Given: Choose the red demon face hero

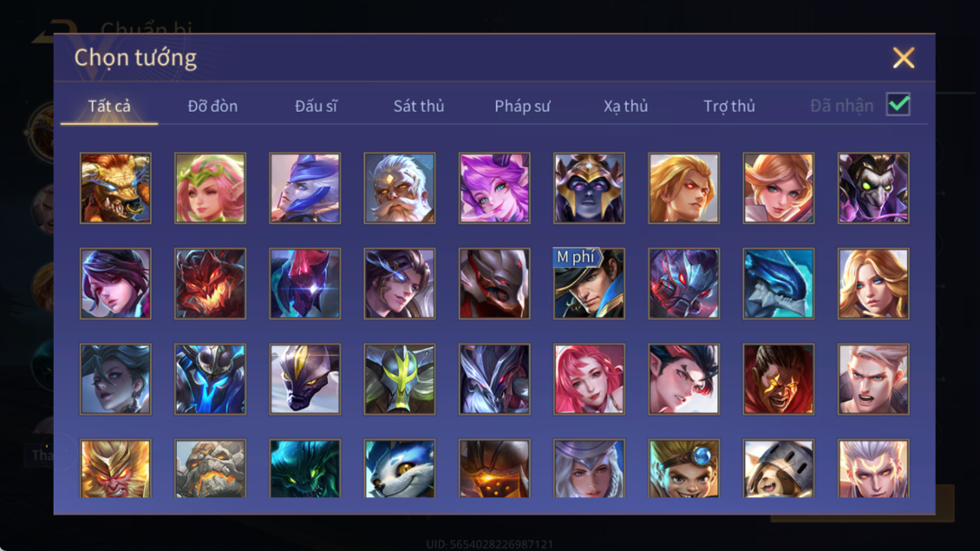Looking at the screenshot, I should pos(210,284).
